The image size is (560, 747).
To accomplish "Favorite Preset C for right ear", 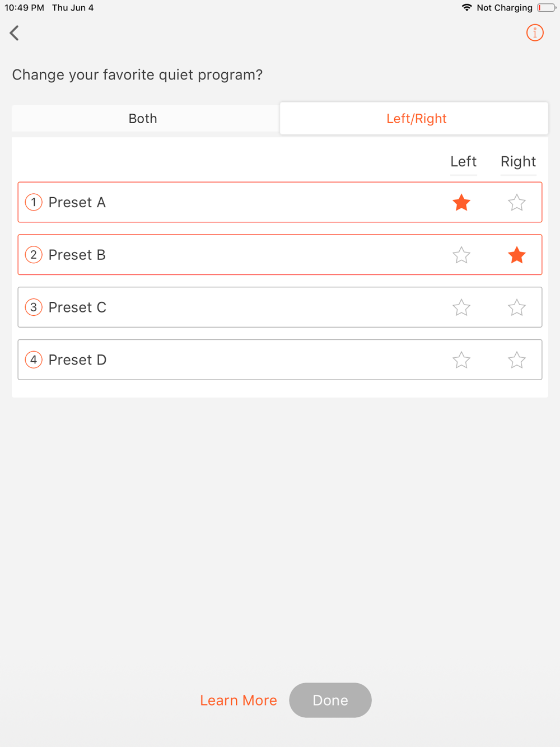I will click(516, 307).
